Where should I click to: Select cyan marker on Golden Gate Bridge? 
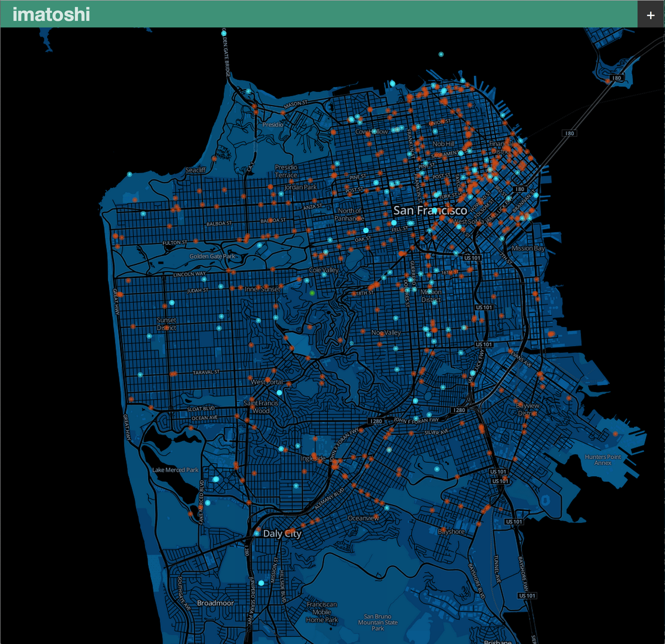(x=224, y=33)
